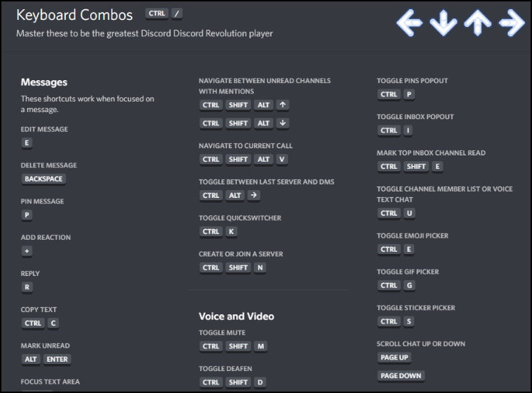The image size is (532, 393).
Task: Click the slash key beside Keyboard Combos title
Action: [x=177, y=13]
